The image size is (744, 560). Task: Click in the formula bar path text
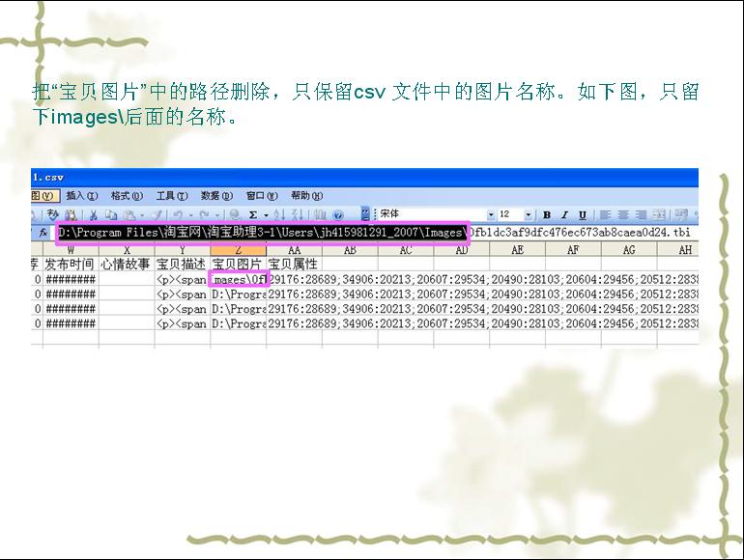pos(374,233)
